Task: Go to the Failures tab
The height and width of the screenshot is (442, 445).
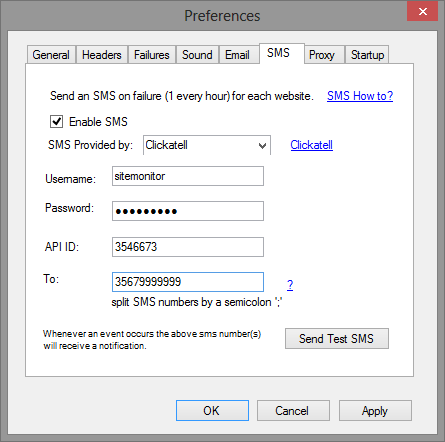Action: [x=152, y=55]
